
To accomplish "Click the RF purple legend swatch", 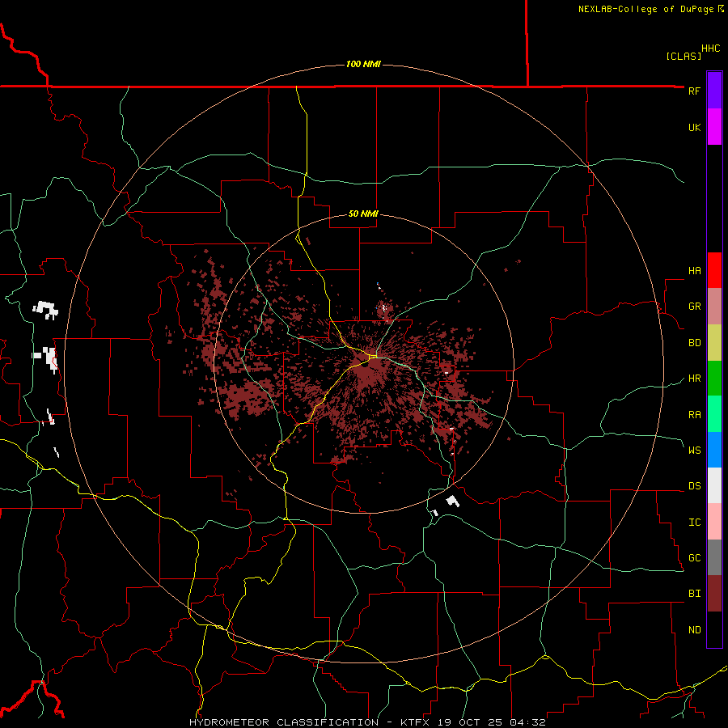I will [x=714, y=90].
